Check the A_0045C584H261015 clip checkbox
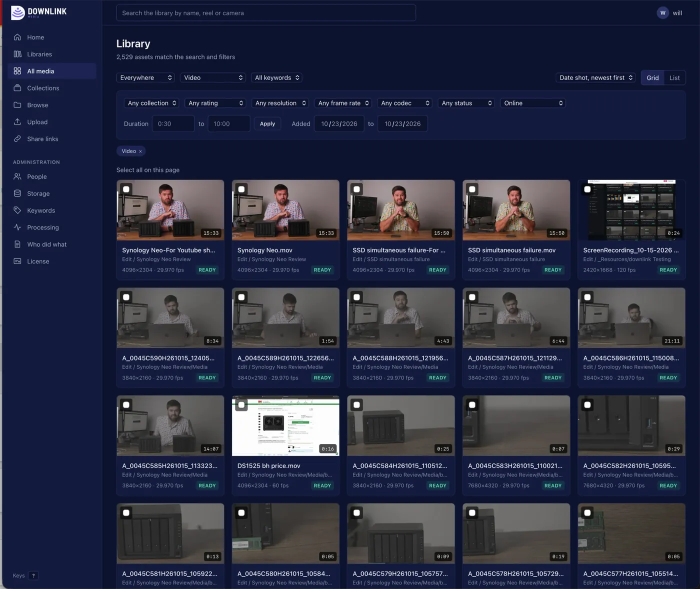700x589 pixels. click(357, 405)
